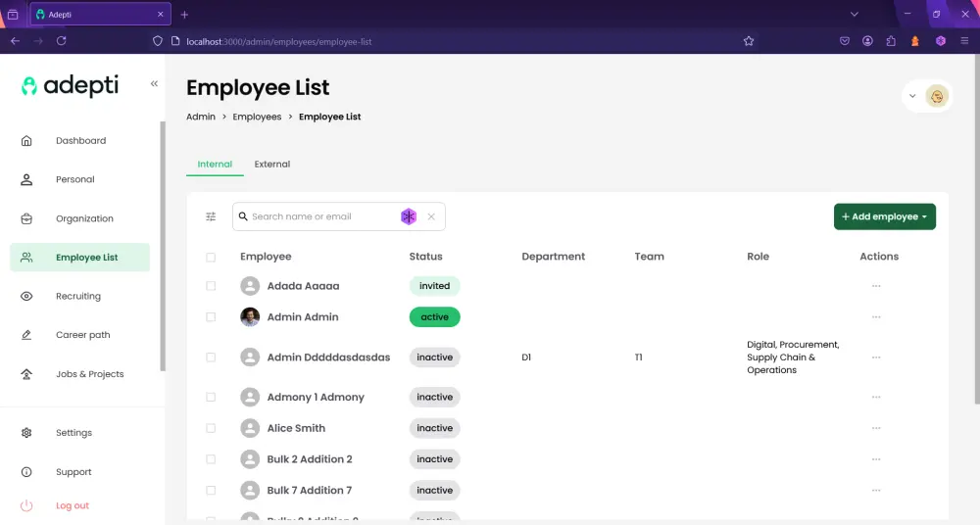Go to Employees breadcrumb link
This screenshot has width=980, height=525.
pyautogui.click(x=257, y=117)
